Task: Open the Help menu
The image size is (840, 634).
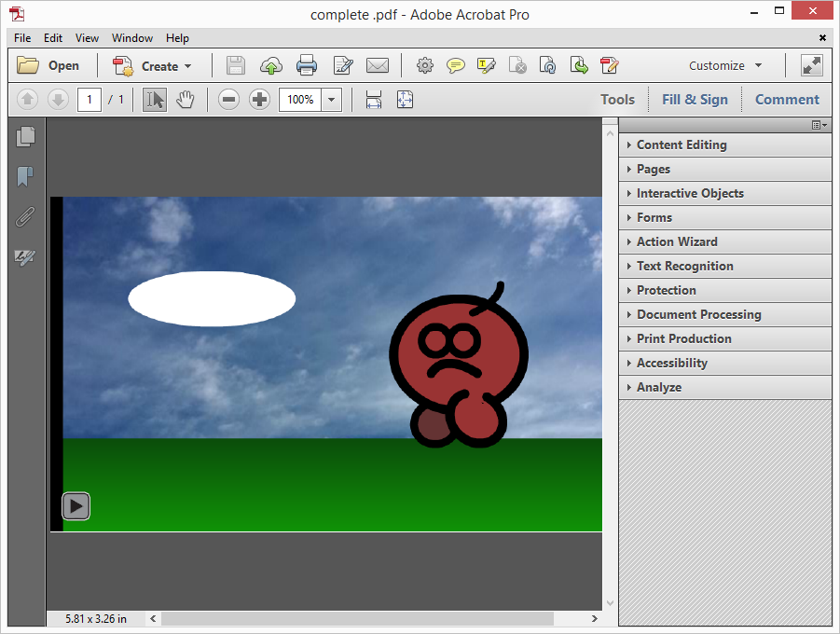Action: point(177,38)
